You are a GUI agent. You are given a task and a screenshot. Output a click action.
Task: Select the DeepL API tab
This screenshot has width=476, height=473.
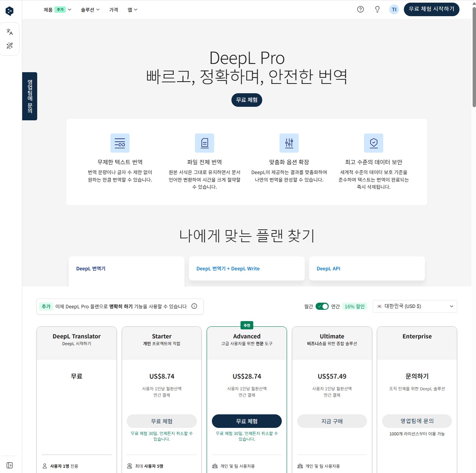[x=367, y=268]
